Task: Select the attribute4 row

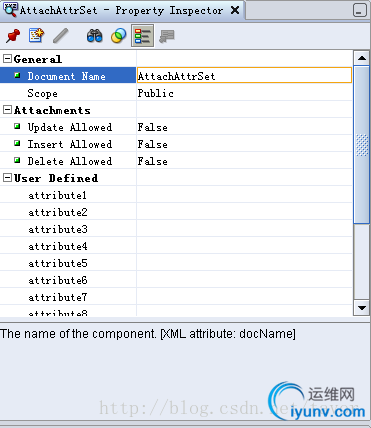Action: pyautogui.click(x=176, y=246)
